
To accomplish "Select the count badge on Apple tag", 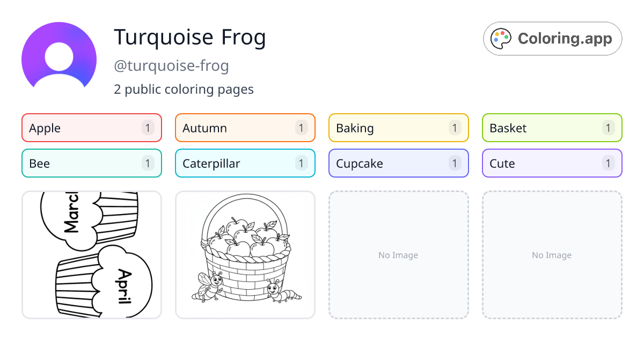I will click(148, 128).
